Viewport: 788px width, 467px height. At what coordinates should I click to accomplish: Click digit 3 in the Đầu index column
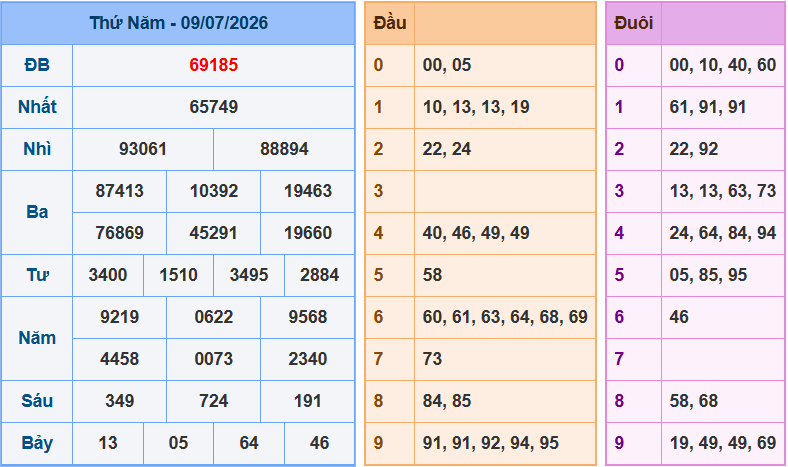pyautogui.click(x=378, y=191)
